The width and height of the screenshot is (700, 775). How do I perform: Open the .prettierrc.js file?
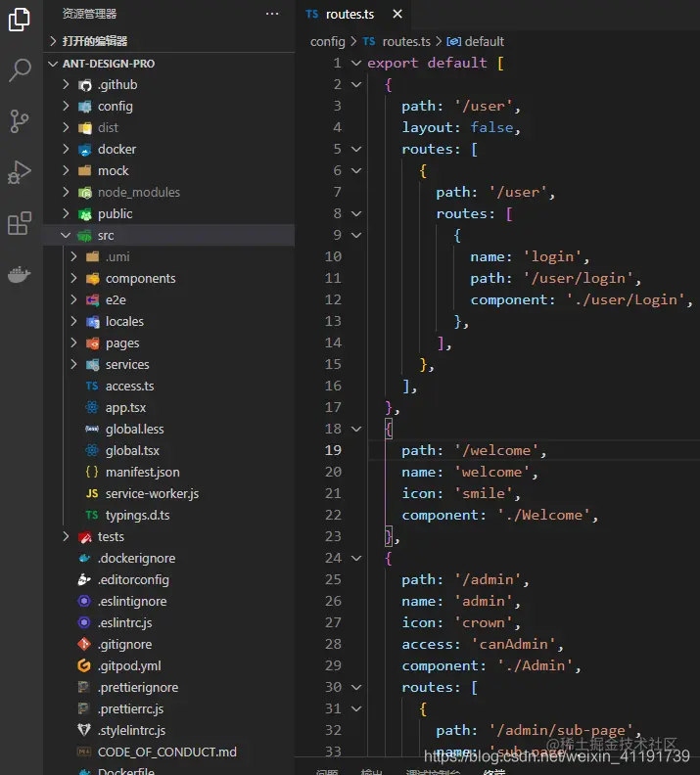tap(130, 709)
